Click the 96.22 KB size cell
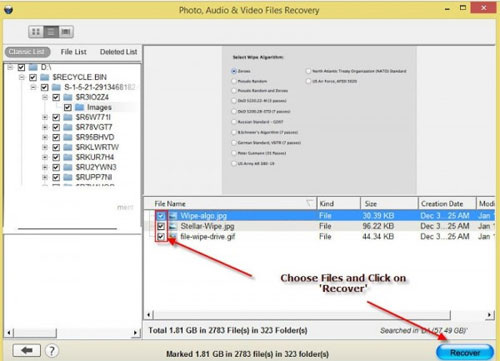This screenshot has width=500, height=361. pos(378,226)
